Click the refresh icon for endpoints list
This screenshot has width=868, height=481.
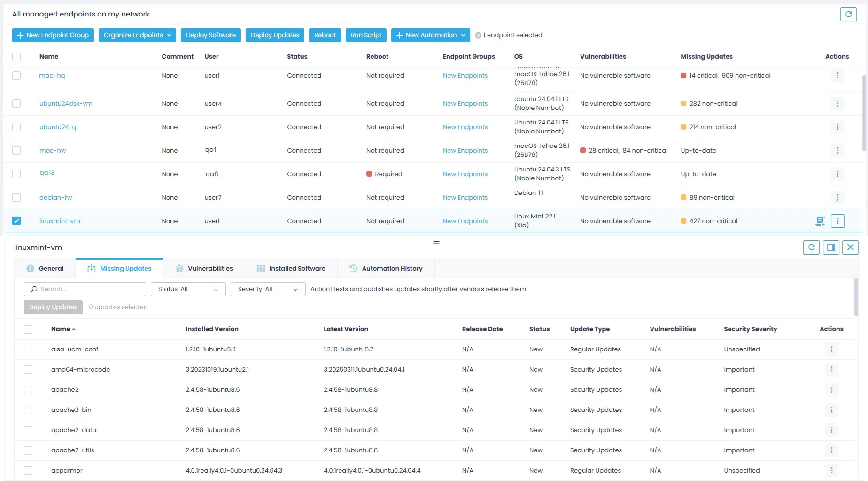[x=848, y=14]
